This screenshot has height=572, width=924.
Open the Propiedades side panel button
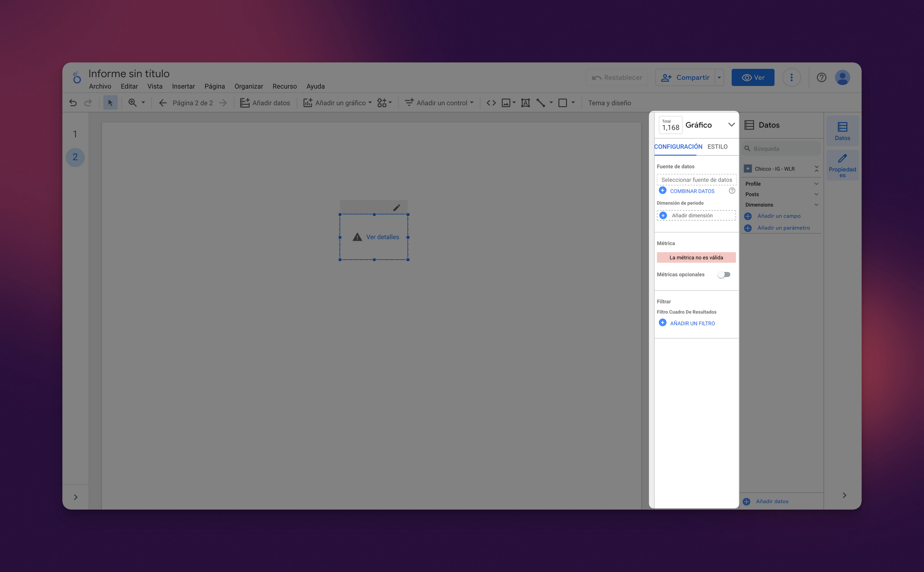pos(842,165)
